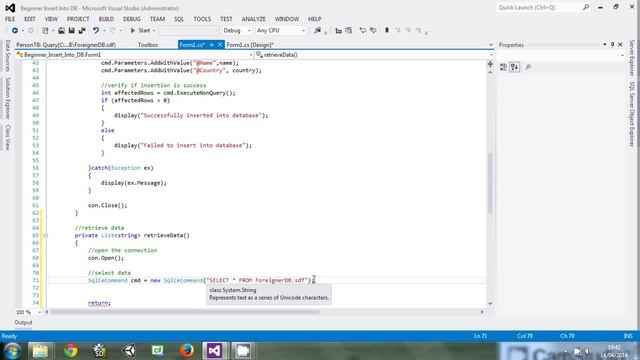Click the Properties Alphabetical sort icon
The height and width of the screenshot is (360, 640).
tap(515, 67)
